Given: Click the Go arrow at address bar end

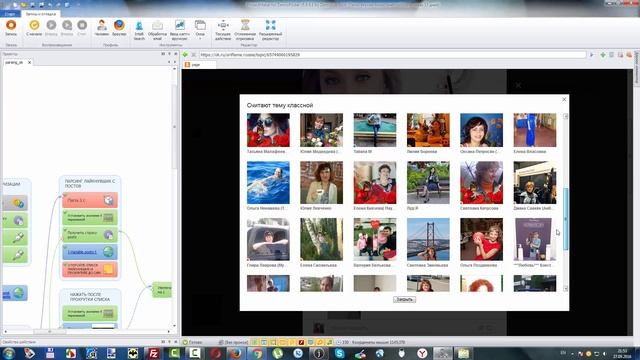Looking at the screenshot, I should tap(591, 55).
